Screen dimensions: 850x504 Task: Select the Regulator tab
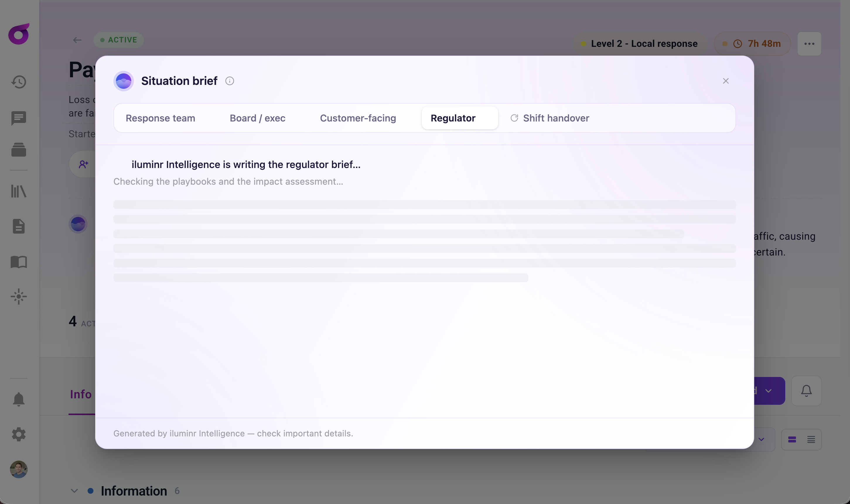coord(460,118)
